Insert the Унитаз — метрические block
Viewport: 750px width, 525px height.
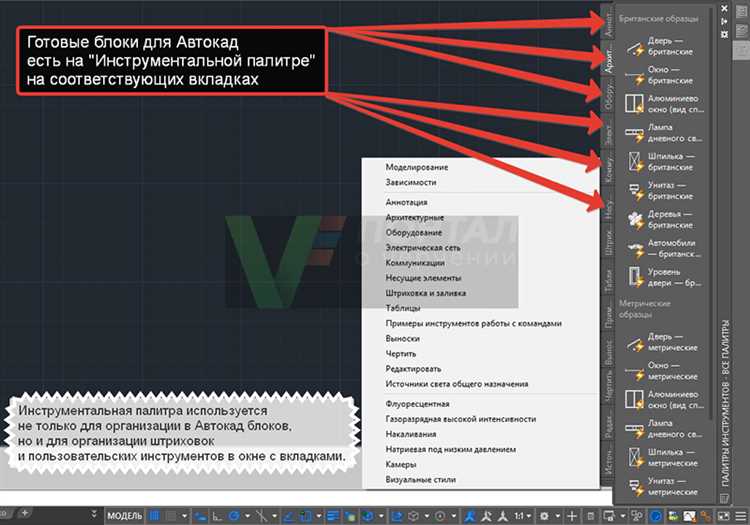coord(663,486)
